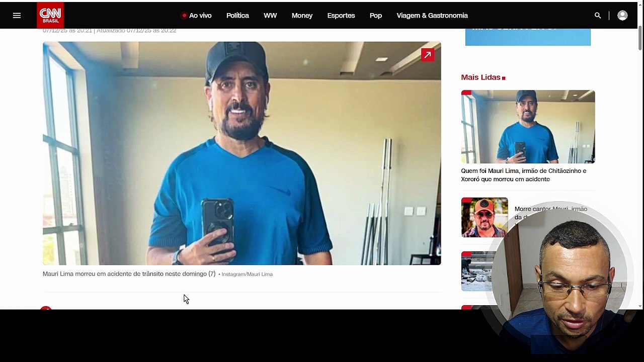This screenshot has width=644, height=362.
Task: Open the Ao vivo section
Action: tap(200, 16)
